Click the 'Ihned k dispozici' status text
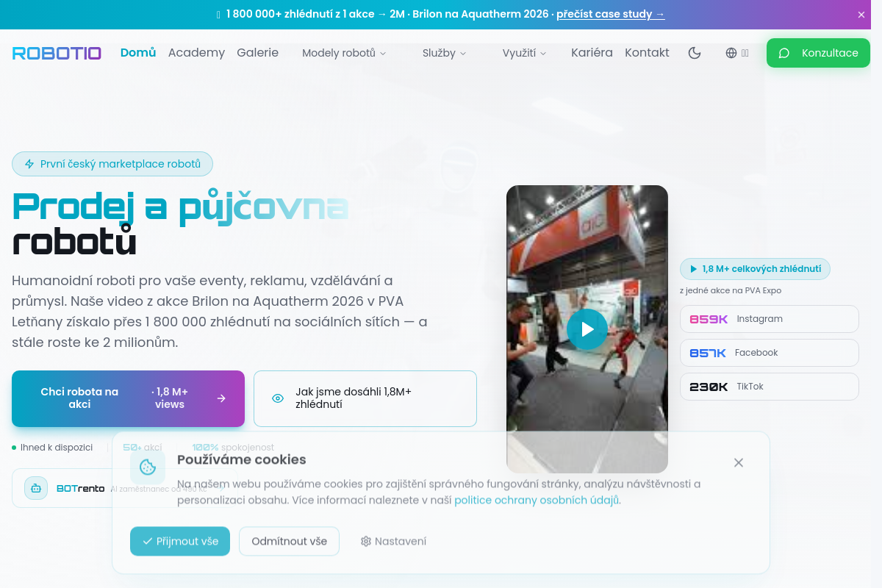The height and width of the screenshot is (588, 882). point(57,448)
